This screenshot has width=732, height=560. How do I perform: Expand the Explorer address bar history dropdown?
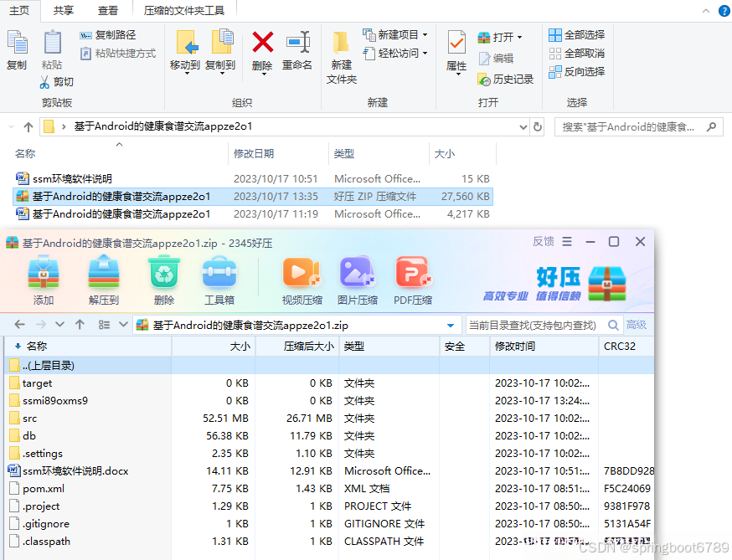click(523, 127)
